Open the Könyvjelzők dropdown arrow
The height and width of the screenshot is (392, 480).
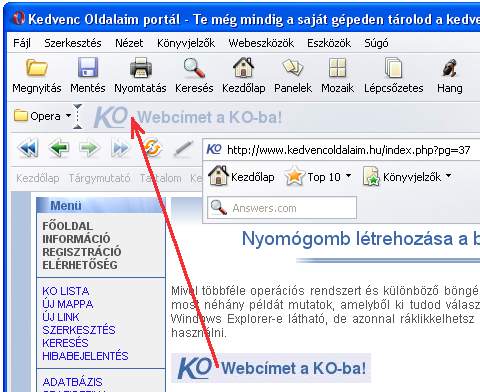pos(449,175)
